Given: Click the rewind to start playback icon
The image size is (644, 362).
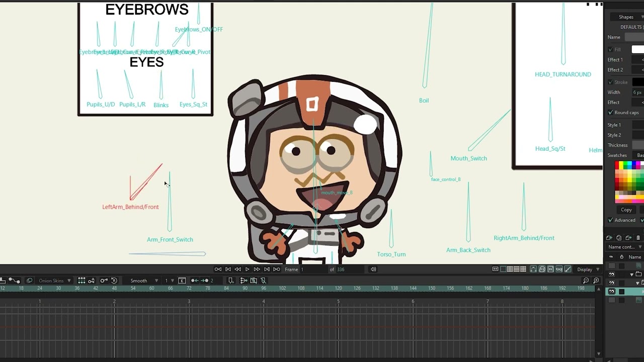Looking at the screenshot, I should (218, 269).
